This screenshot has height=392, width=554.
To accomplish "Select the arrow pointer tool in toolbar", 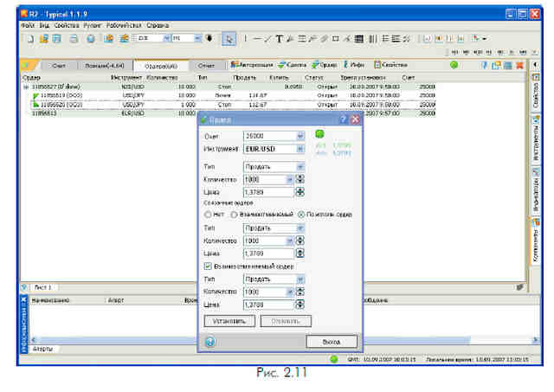I will pyautogui.click(x=229, y=39).
